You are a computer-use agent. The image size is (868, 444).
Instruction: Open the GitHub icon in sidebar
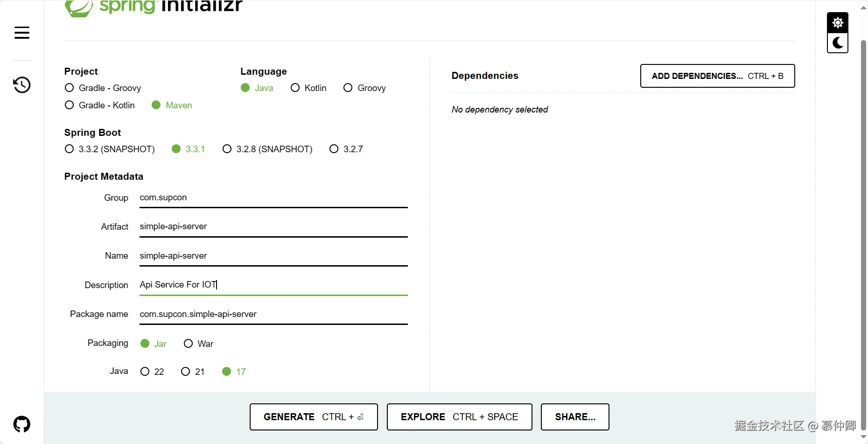(x=22, y=424)
